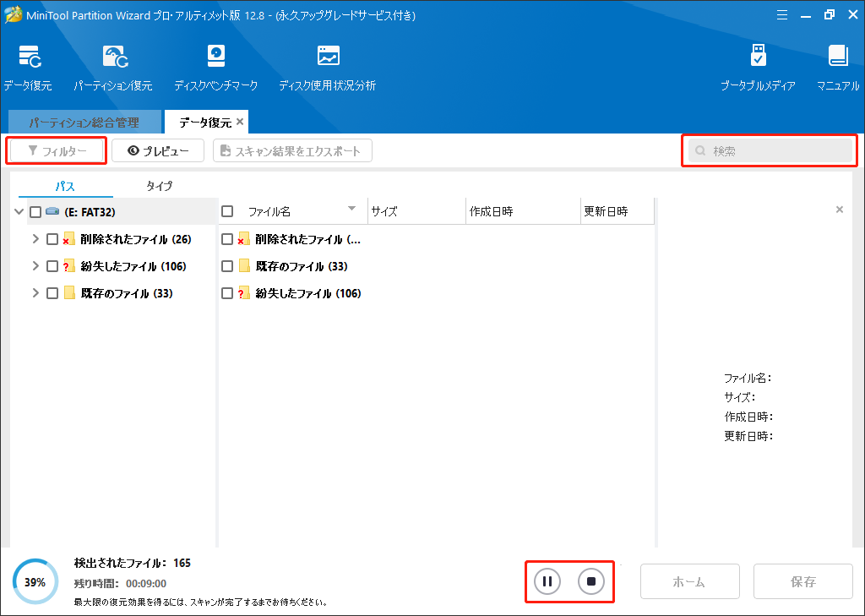The width and height of the screenshot is (865, 616).
Task: Check the 既存のファイル (33) row in the file list
Action: (227, 266)
